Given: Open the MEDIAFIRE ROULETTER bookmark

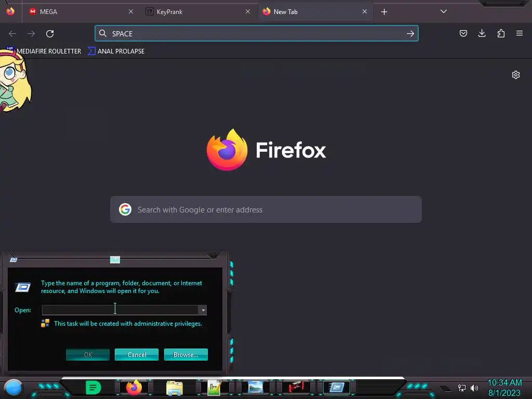Looking at the screenshot, I should [44, 51].
